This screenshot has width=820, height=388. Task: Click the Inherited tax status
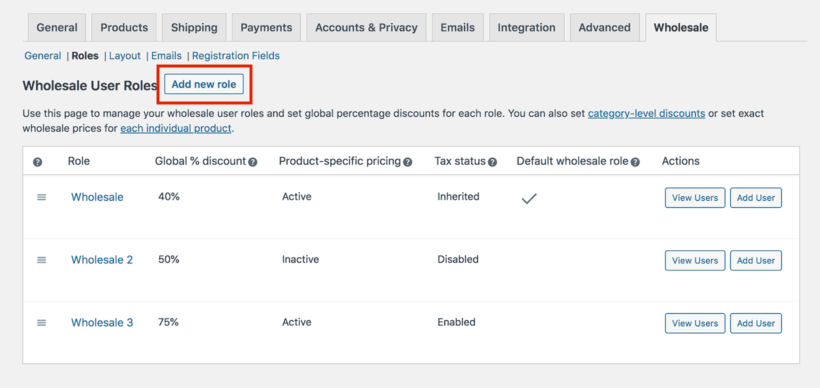[458, 197]
